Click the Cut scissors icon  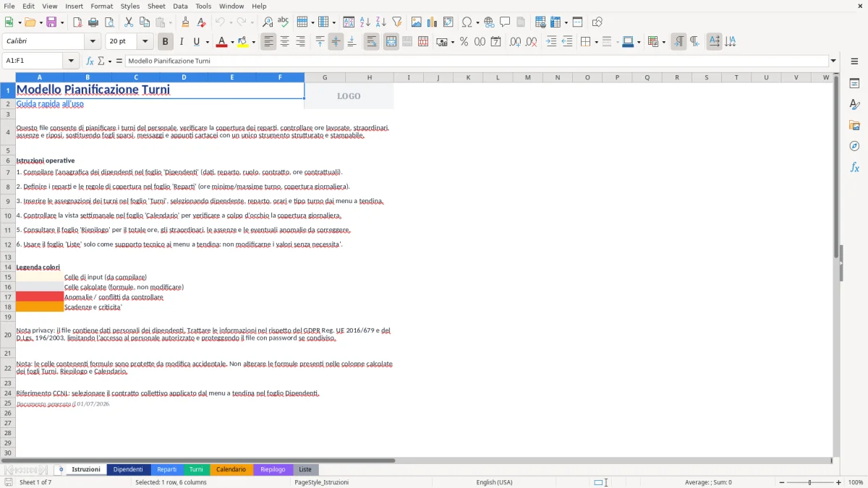point(129,22)
